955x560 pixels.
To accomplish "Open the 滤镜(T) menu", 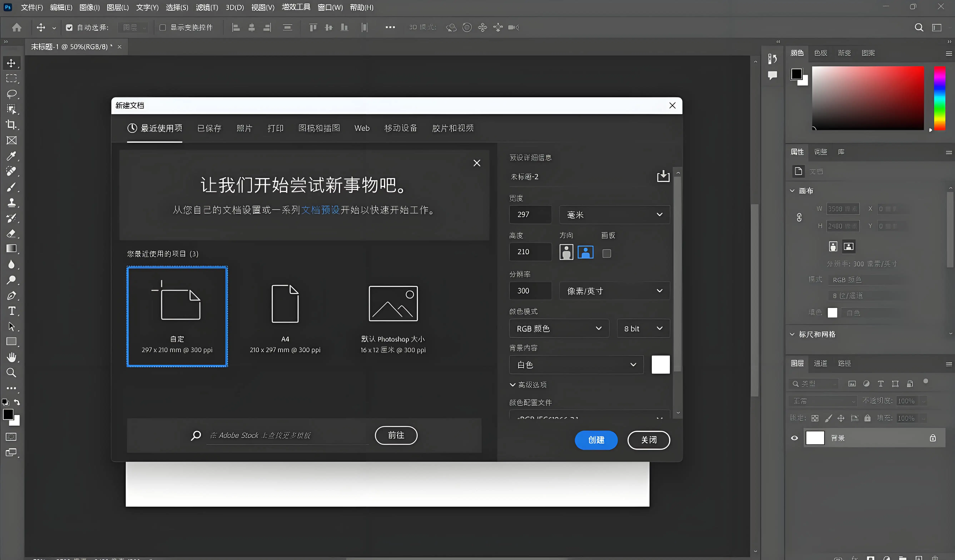I will (x=207, y=7).
